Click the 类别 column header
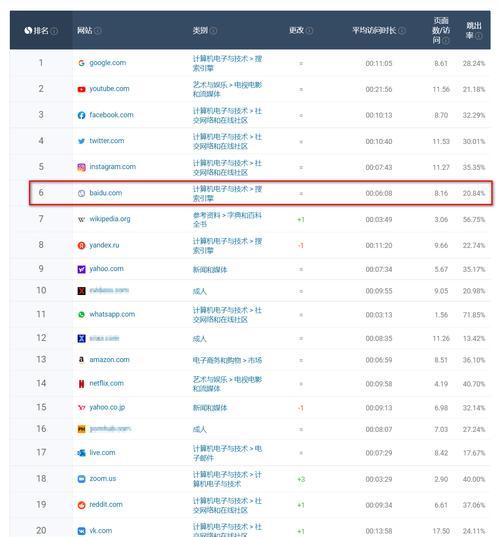 click(x=200, y=30)
